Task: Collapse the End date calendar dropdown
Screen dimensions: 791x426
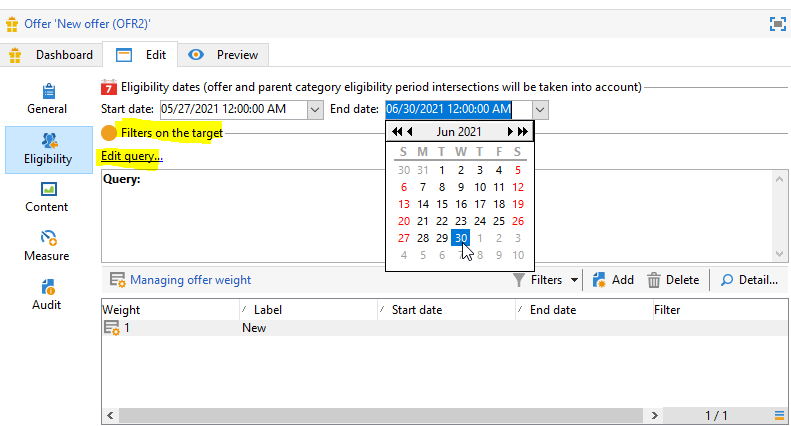Action: [541, 109]
